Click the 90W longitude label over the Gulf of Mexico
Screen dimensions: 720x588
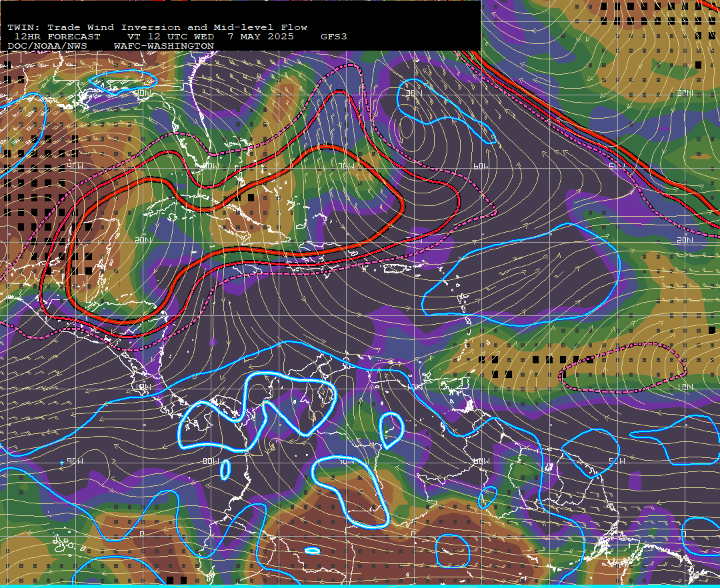[75, 167]
